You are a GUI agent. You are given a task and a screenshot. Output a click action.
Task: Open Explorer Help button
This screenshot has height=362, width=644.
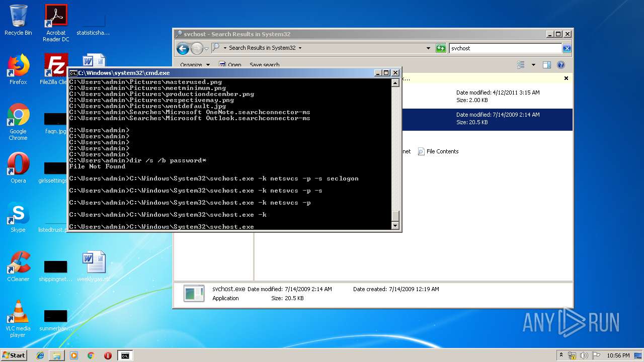[561, 65]
